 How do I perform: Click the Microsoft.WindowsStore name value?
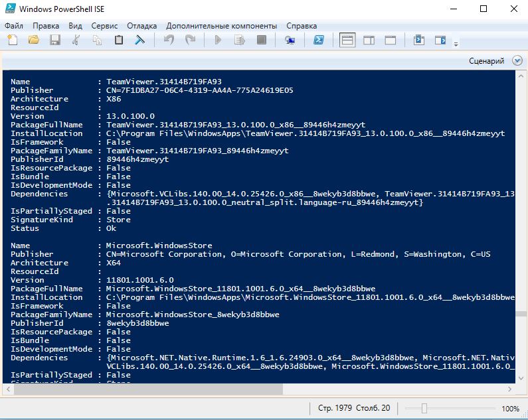[x=159, y=245]
